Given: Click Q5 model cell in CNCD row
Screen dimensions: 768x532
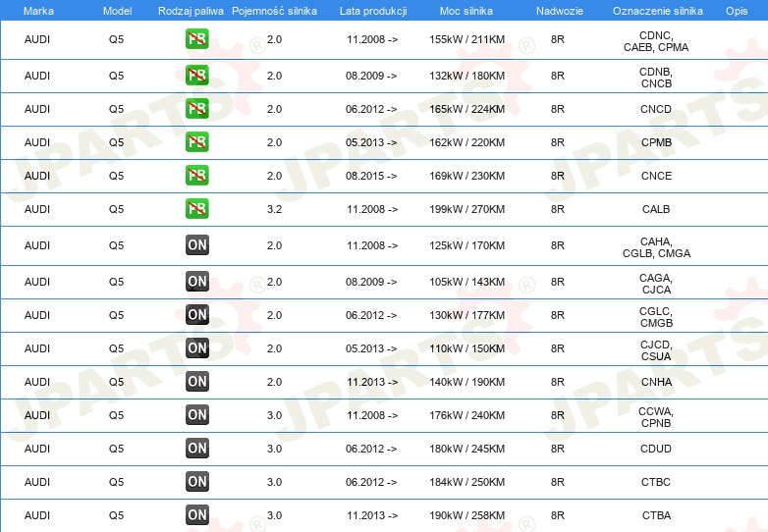Looking at the screenshot, I should pyautogui.click(x=116, y=109).
